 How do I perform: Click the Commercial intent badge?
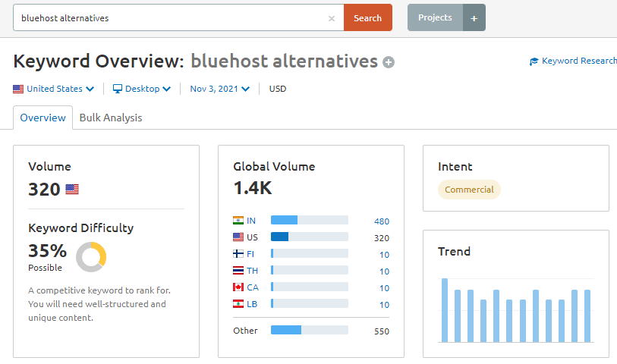click(x=469, y=190)
